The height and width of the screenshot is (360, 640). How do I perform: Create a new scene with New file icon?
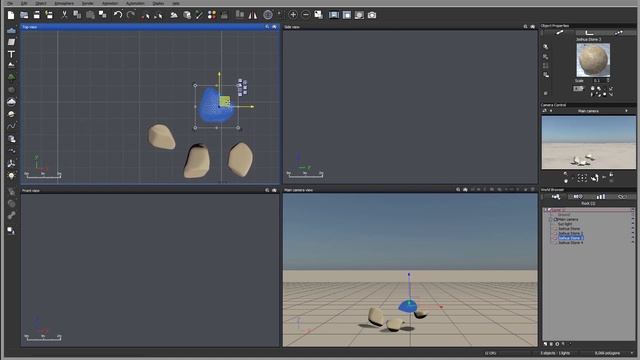click(x=11, y=16)
